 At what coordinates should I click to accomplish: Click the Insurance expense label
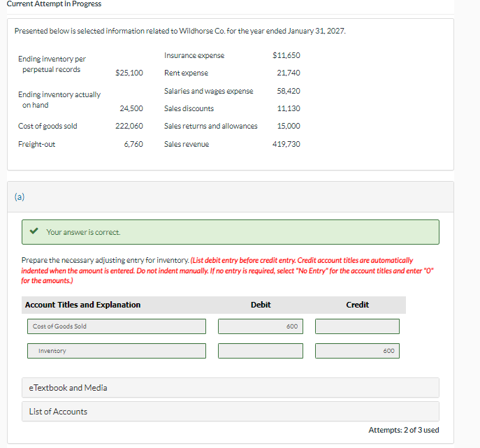194,55
